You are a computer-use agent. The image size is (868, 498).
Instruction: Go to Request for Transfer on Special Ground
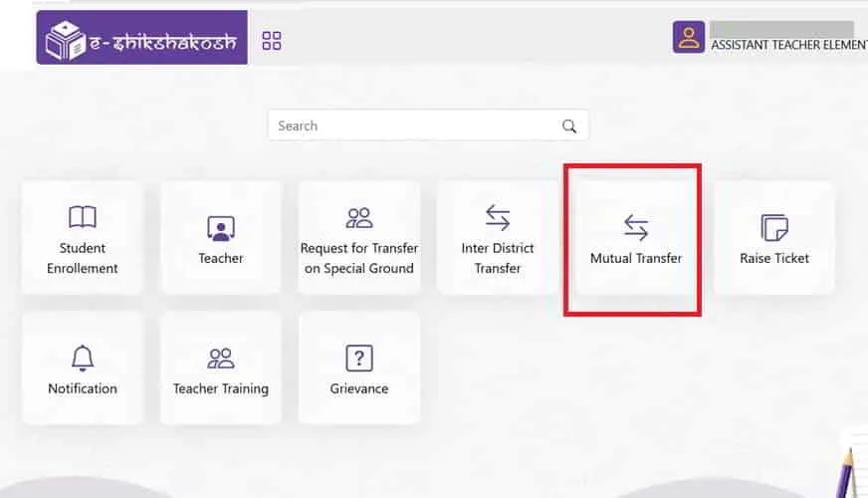click(x=359, y=258)
